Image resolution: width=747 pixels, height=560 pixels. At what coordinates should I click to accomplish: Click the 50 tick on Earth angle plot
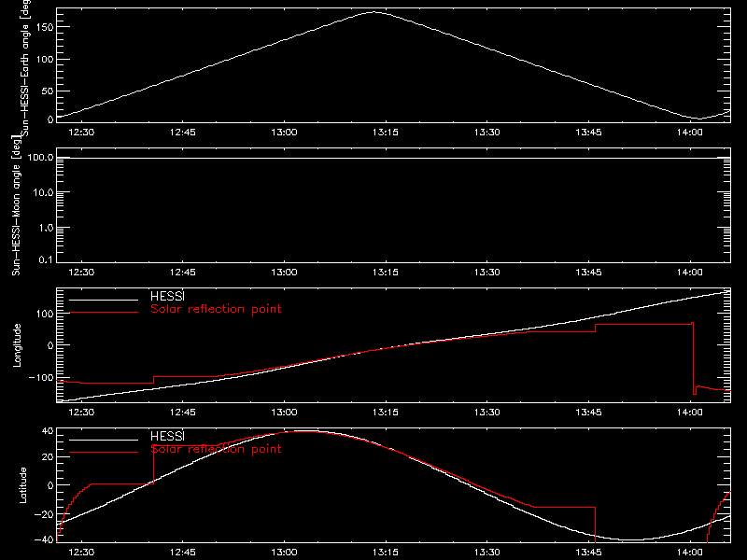48,91
